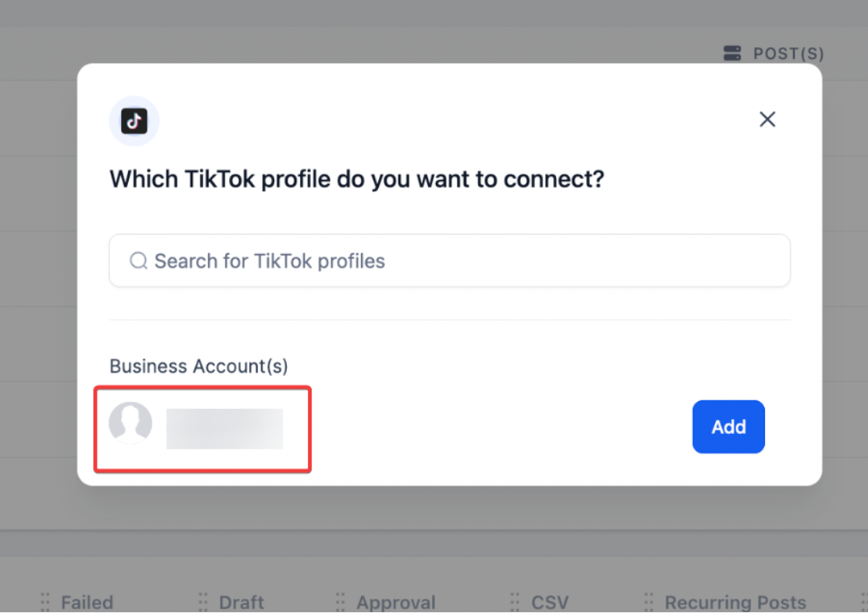
Task: Switch to the Failed tab
Action: pos(87,602)
